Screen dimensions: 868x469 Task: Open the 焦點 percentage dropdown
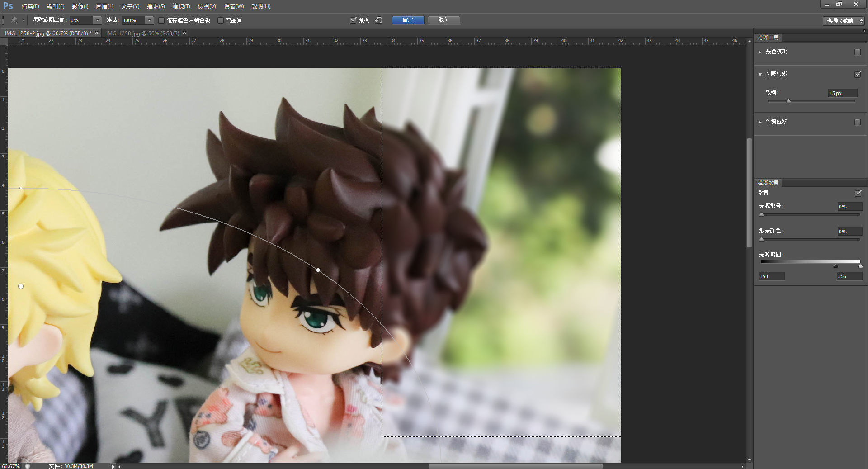click(149, 20)
